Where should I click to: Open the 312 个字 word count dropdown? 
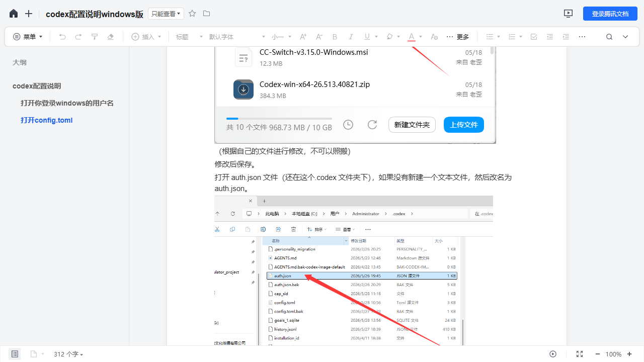68,354
